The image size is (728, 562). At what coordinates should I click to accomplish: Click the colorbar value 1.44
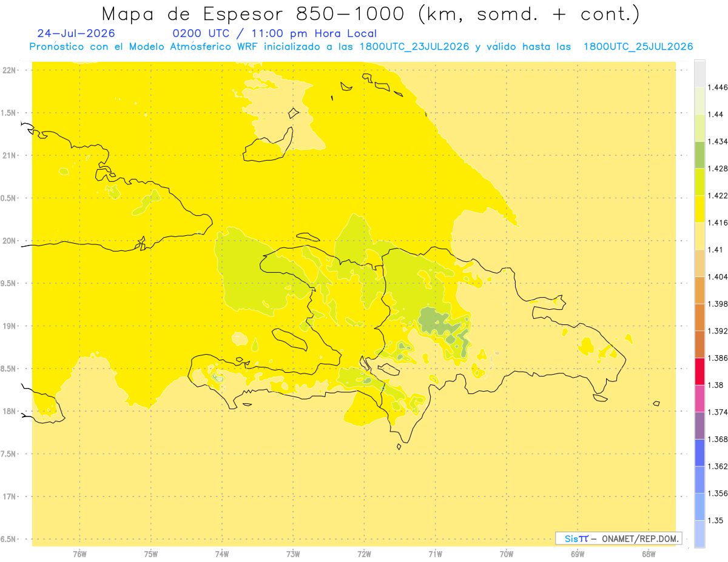(x=716, y=115)
